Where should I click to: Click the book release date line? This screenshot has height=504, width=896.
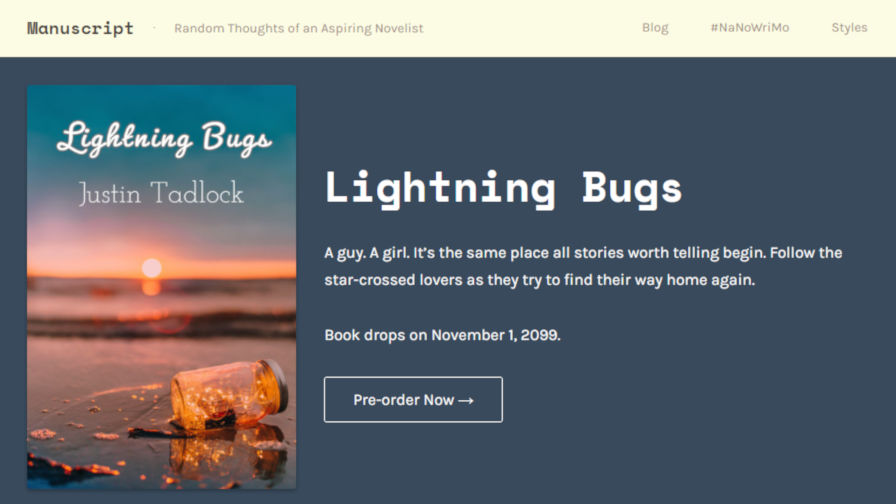tap(442, 335)
